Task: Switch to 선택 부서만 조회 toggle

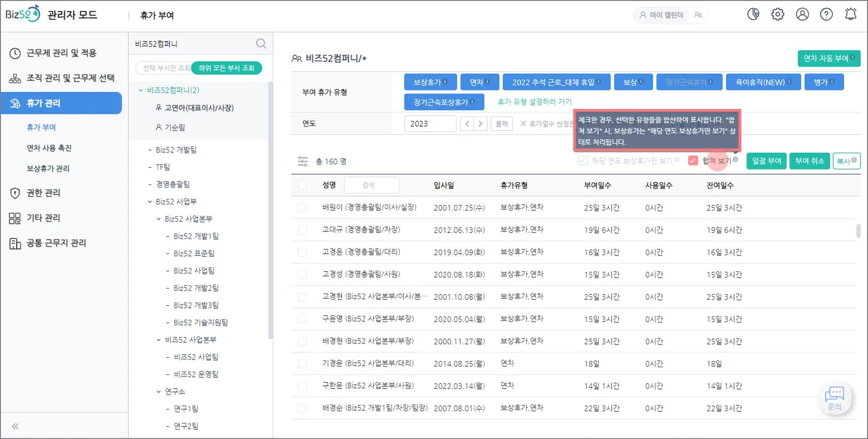Action: tap(164, 68)
